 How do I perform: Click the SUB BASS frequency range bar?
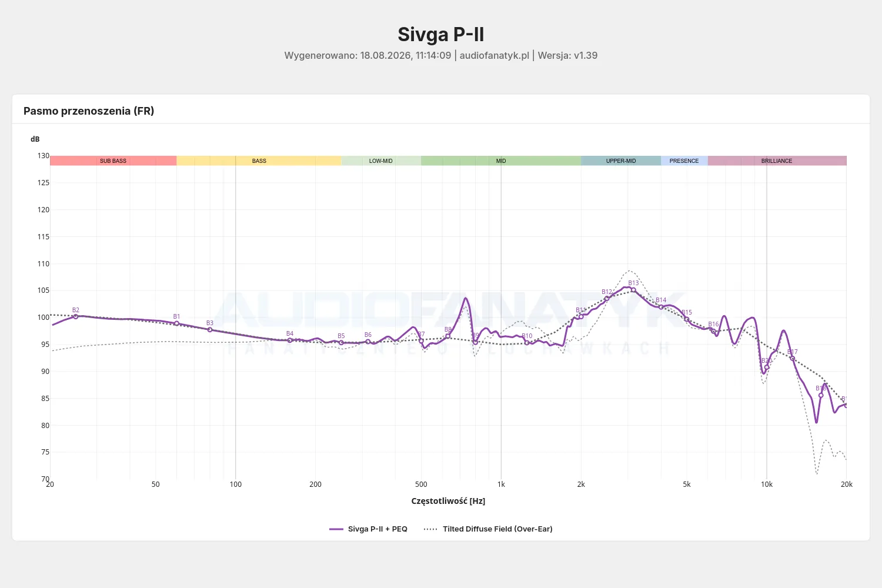113,161
